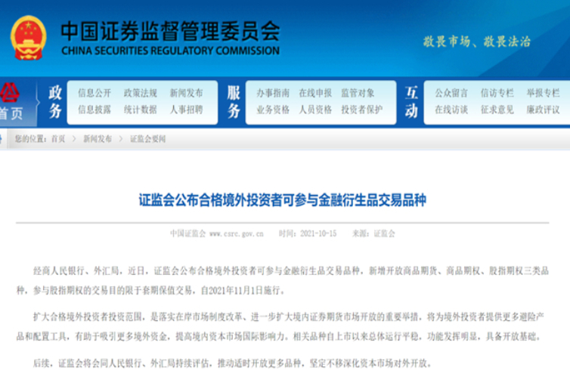Click the 政务 section header tab
Image resolution: width=570 pixels, height=392 pixels.
(55, 102)
